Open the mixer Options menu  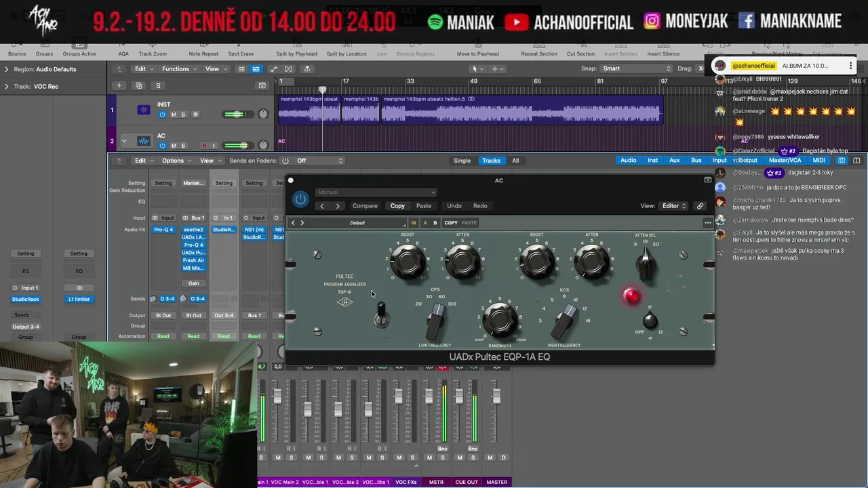(176, 161)
